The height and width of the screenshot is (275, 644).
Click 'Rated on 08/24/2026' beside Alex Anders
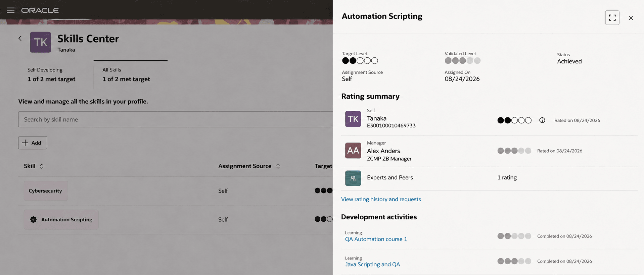(560, 151)
